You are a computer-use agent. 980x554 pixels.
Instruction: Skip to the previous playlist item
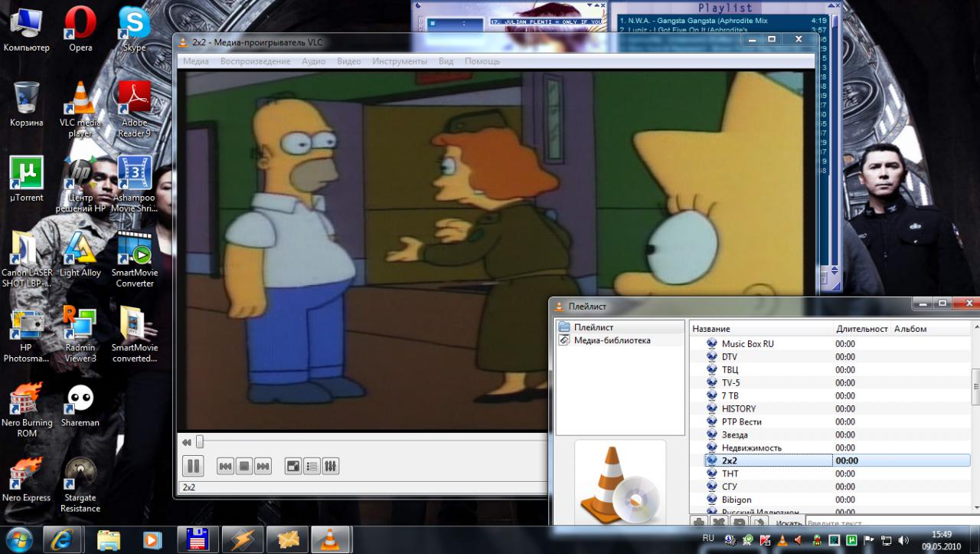225,466
